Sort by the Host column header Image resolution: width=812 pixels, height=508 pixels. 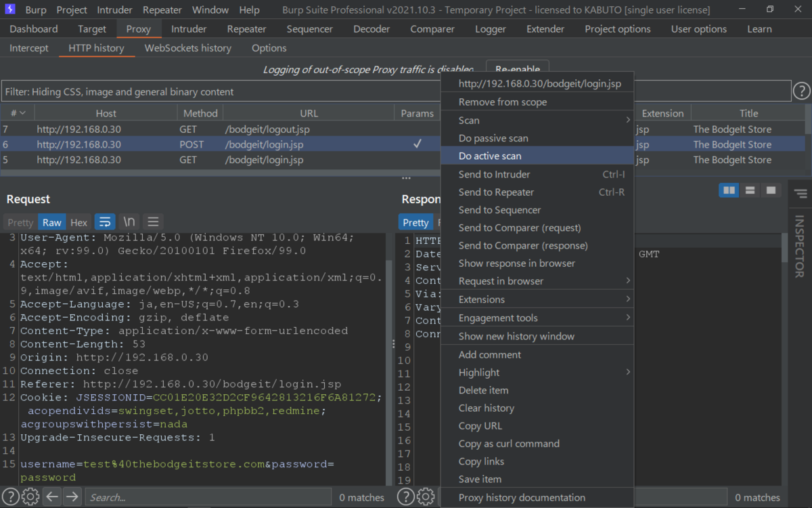106,113
